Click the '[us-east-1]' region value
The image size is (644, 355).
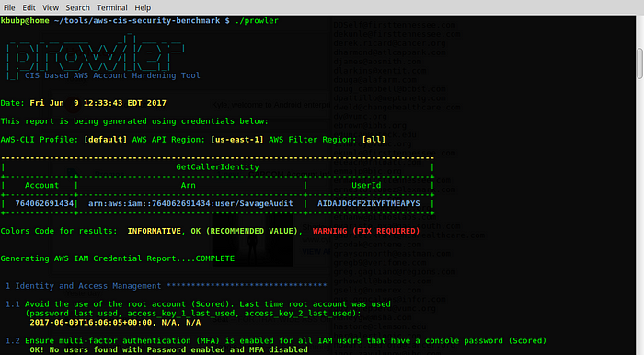coord(237,140)
